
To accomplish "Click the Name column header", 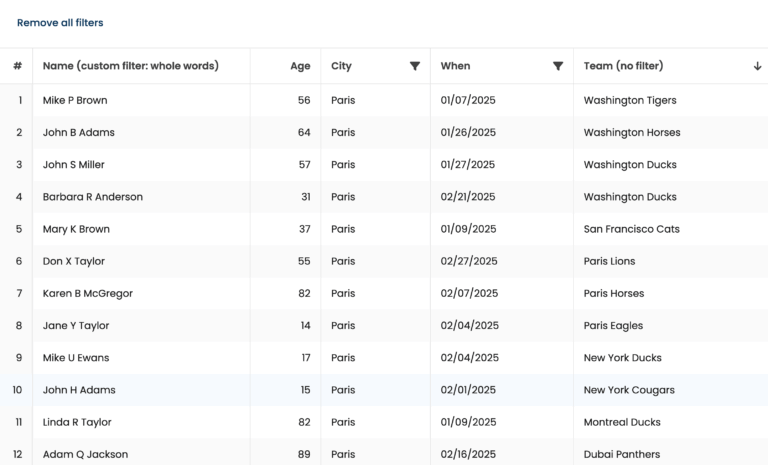I will [x=130, y=66].
